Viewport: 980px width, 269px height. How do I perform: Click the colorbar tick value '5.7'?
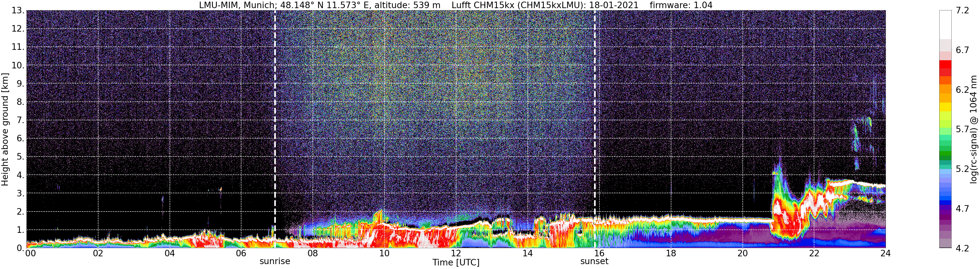point(962,129)
